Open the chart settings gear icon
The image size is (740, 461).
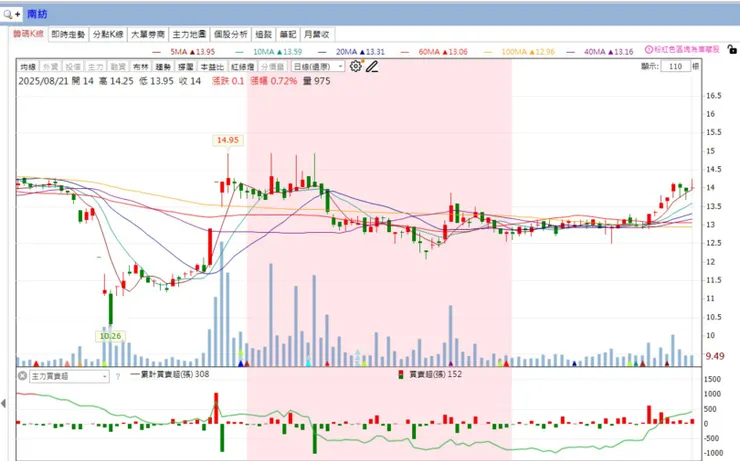click(356, 67)
